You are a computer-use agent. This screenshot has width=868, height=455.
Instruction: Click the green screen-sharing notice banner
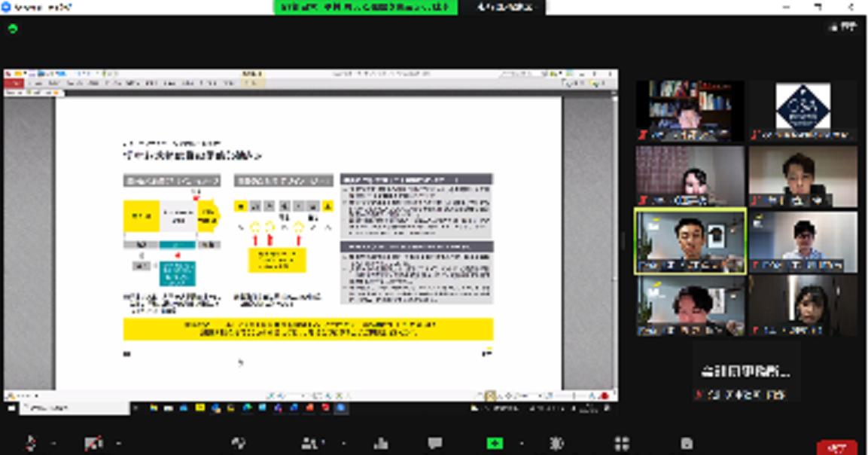[365, 8]
